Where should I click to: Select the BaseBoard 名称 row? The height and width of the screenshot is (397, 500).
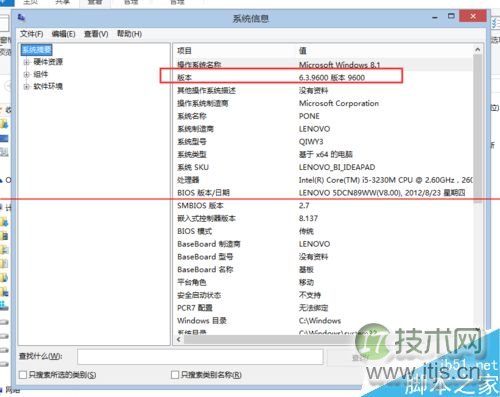323,269
